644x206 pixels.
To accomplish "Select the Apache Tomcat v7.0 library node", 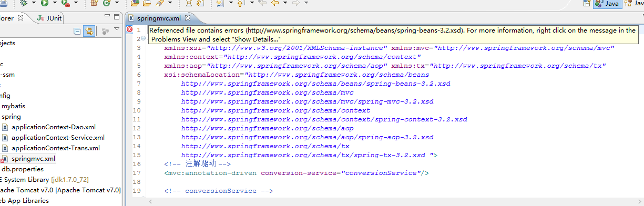I will tap(60, 190).
